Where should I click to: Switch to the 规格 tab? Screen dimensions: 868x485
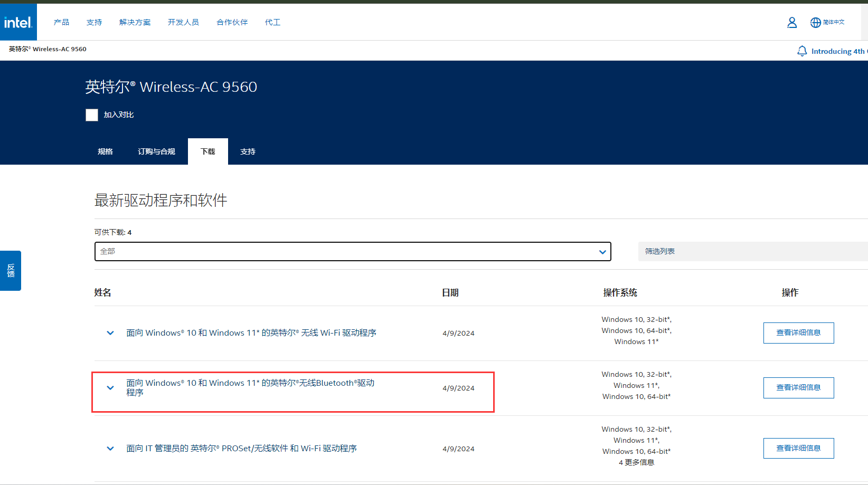point(105,151)
